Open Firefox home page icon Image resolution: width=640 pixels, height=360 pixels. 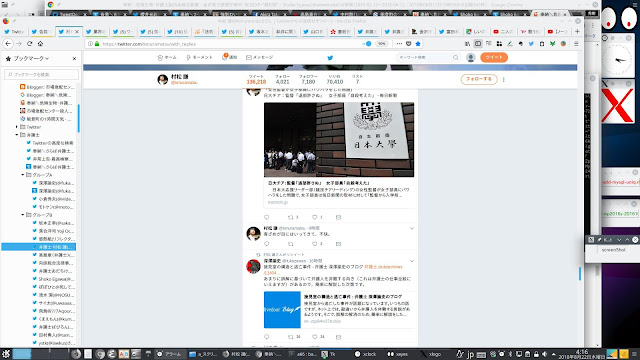(x=40, y=43)
